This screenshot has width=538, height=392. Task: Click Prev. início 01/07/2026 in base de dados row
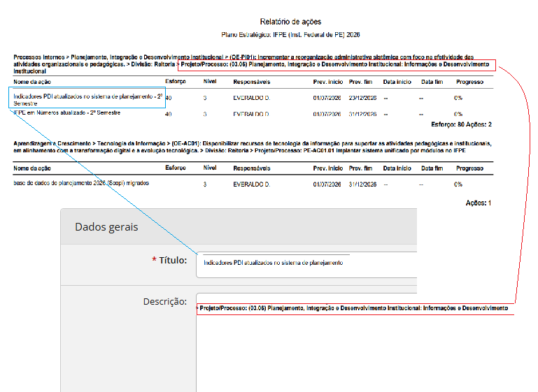[x=327, y=184]
